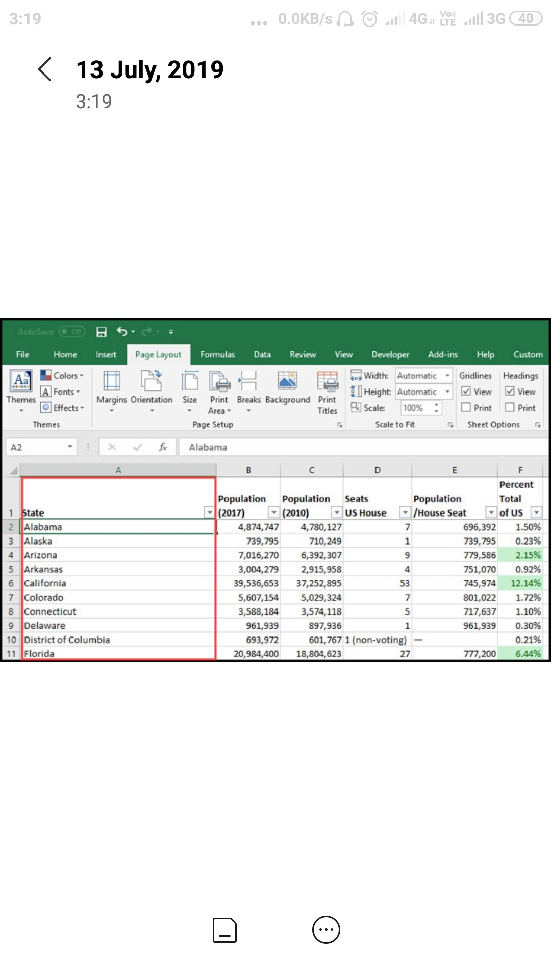Open the Margins icon in Page Setup
551x980 pixels.
pyautogui.click(x=111, y=382)
